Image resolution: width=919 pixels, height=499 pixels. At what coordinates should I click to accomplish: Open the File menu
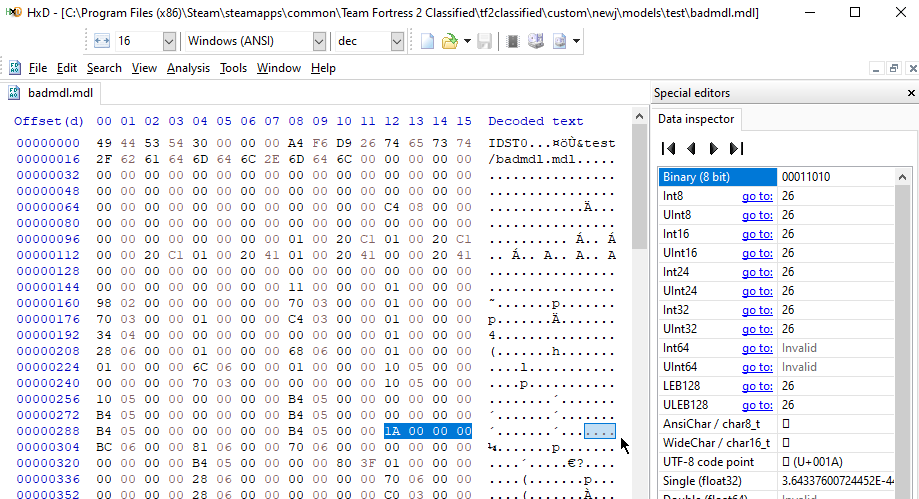pyautogui.click(x=38, y=68)
